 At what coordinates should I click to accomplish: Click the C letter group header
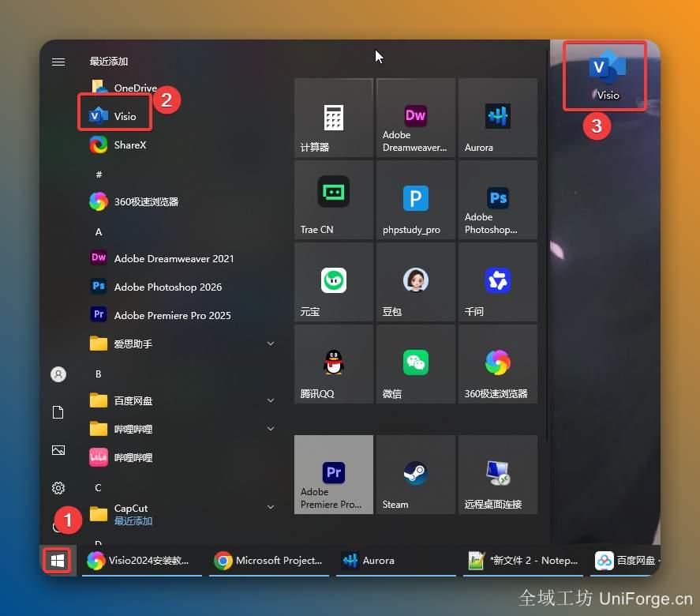pos(99,487)
